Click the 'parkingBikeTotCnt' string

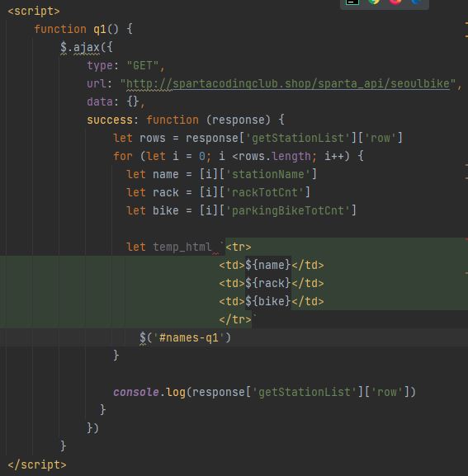tap(287, 210)
